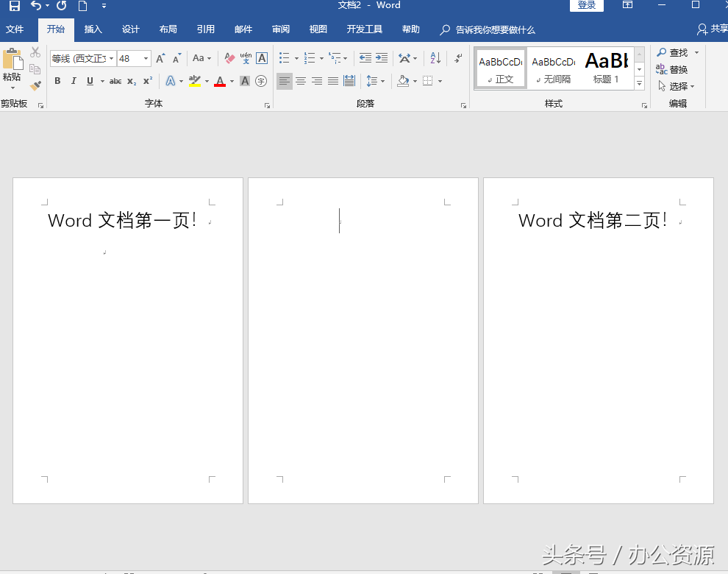Open font dialog launcher in 字体 group
The image size is (728, 574).
268,105
